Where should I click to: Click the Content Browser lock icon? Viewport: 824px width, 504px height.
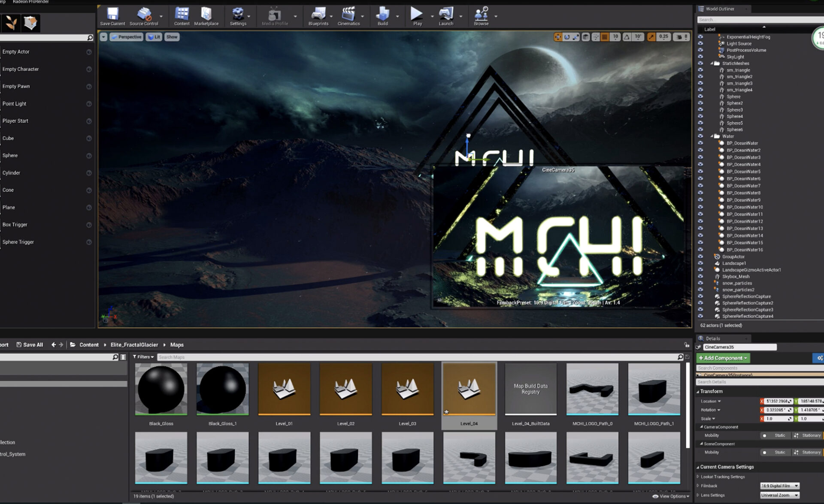pyautogui.click(x=687, y=345)
